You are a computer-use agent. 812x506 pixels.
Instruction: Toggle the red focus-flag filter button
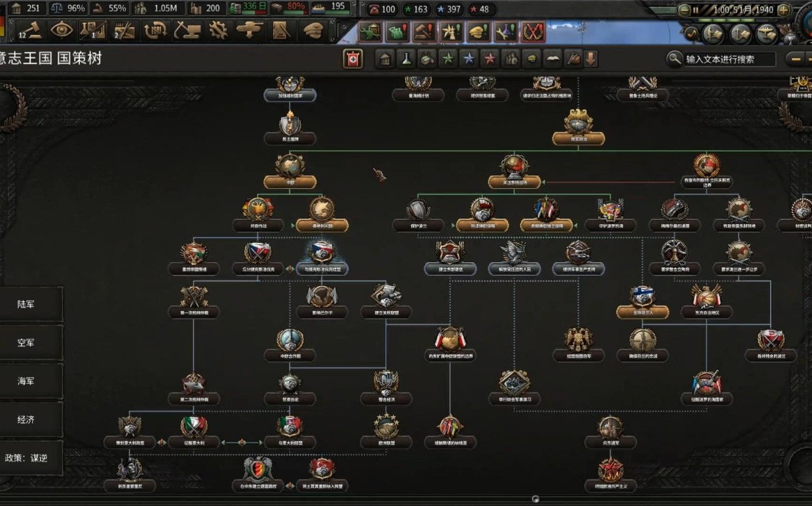[353, 59]
